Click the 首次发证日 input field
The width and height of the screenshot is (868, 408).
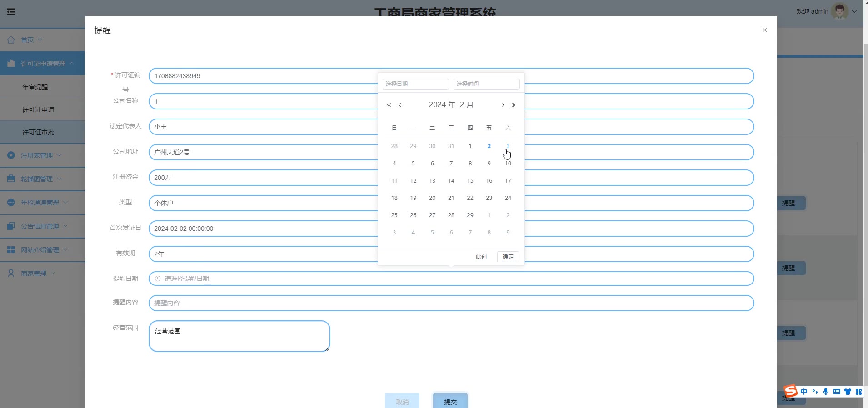coord(451,229)
